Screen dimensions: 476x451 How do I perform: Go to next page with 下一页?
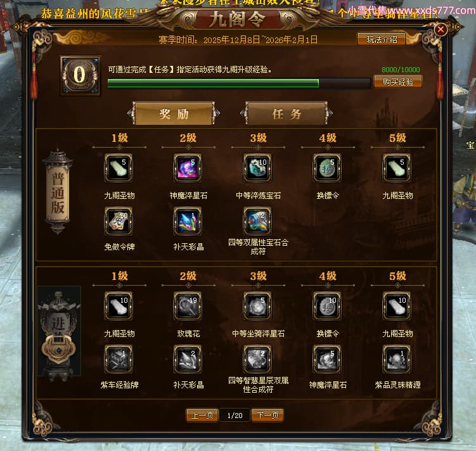(x=267, y=415)
